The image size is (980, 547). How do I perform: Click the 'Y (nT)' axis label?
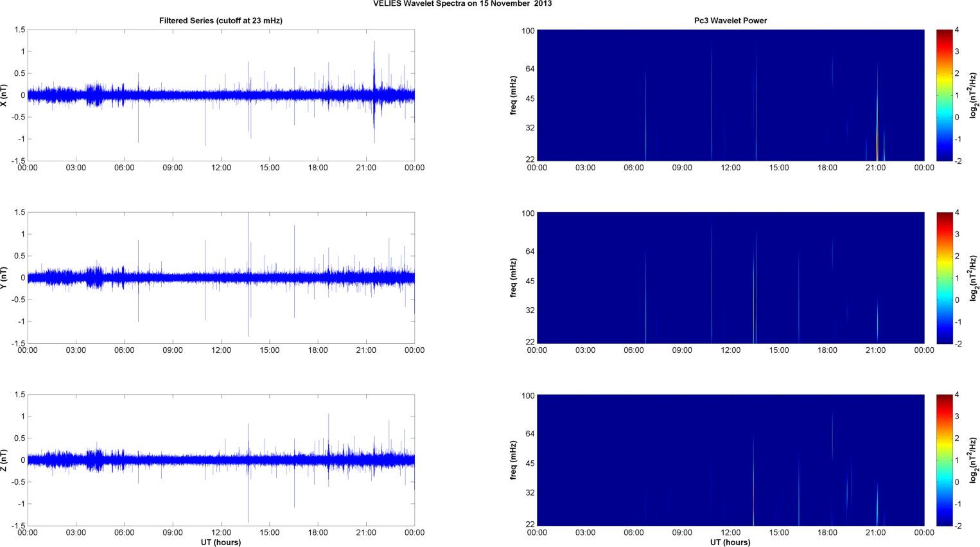(4, 278)
